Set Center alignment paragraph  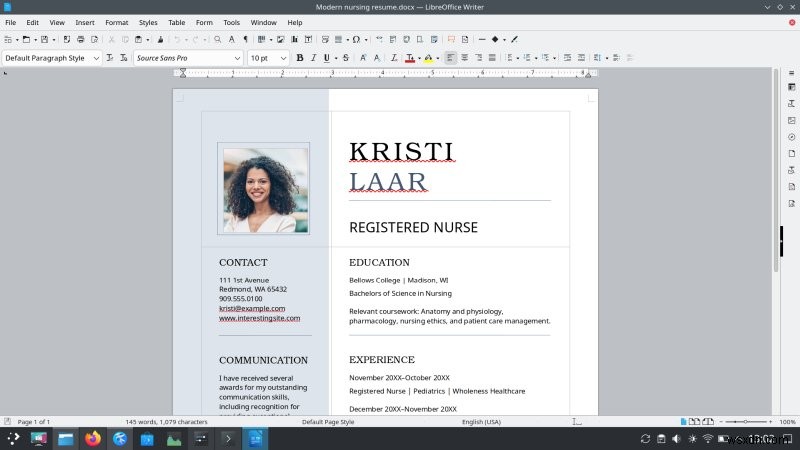pos(464,58)
